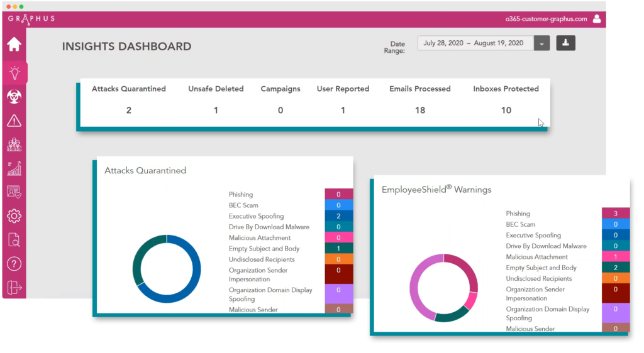Open the biohazard threats icon
Screen dimensions: 644x353
(x=14, y=97)
